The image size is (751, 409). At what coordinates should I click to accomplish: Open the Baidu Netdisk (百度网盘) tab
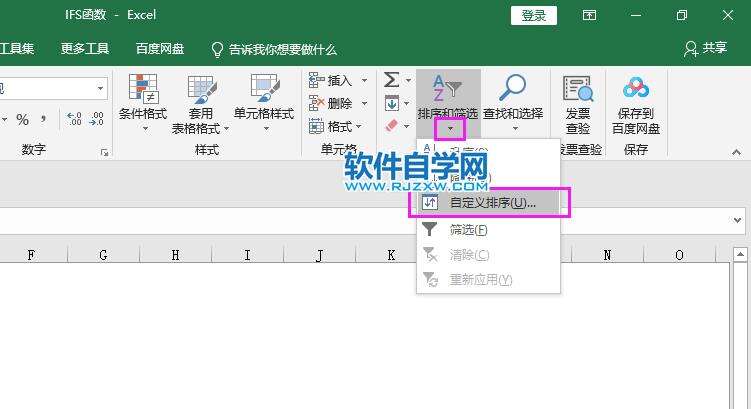pos(160,48)
